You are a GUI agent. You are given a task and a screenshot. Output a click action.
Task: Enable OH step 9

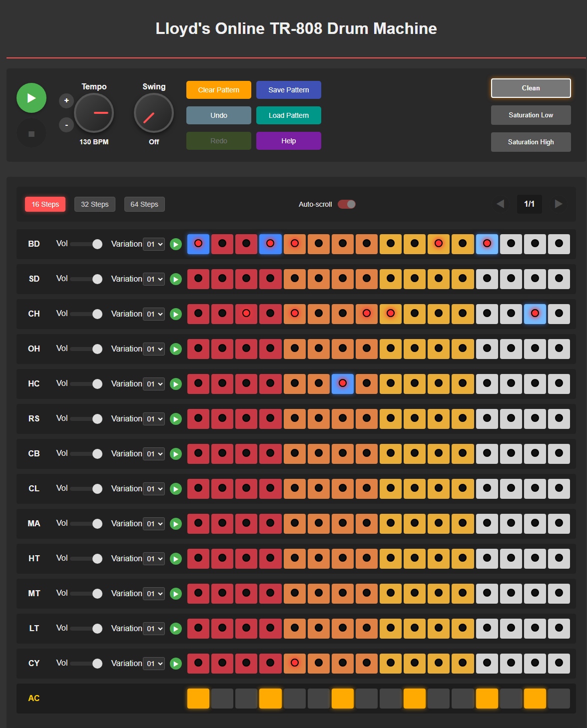pyautogui.click(x=391, y=349)
